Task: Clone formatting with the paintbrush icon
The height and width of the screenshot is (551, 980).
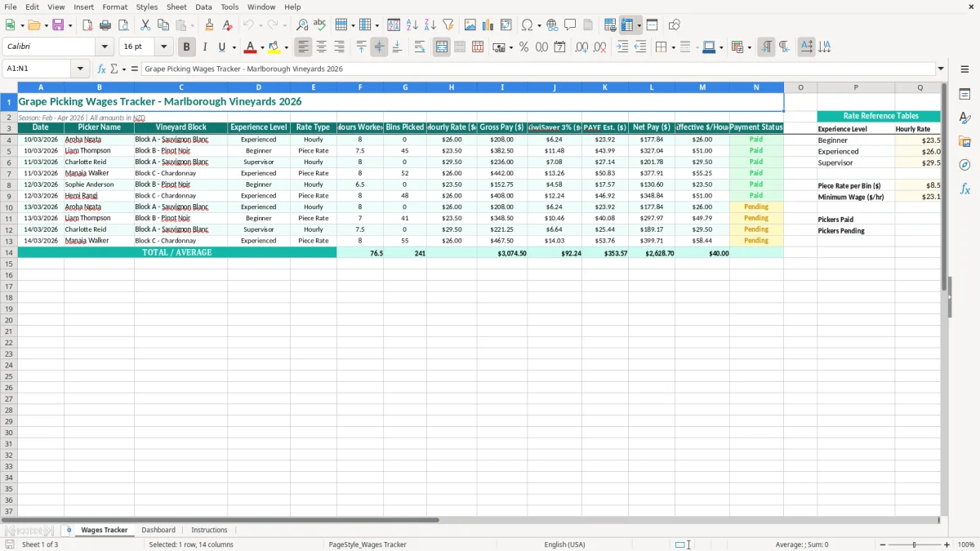Action: (210, 25)
